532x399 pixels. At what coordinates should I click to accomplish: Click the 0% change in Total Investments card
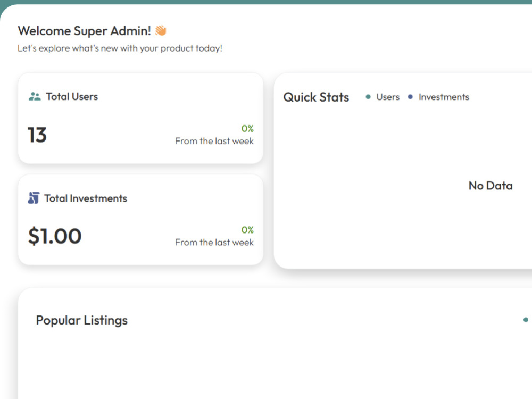point(247,230)
